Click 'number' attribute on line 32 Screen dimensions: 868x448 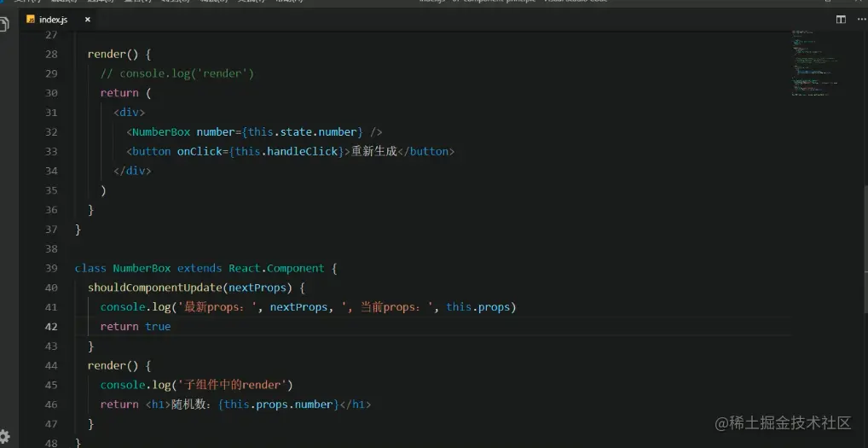[216, 131]
